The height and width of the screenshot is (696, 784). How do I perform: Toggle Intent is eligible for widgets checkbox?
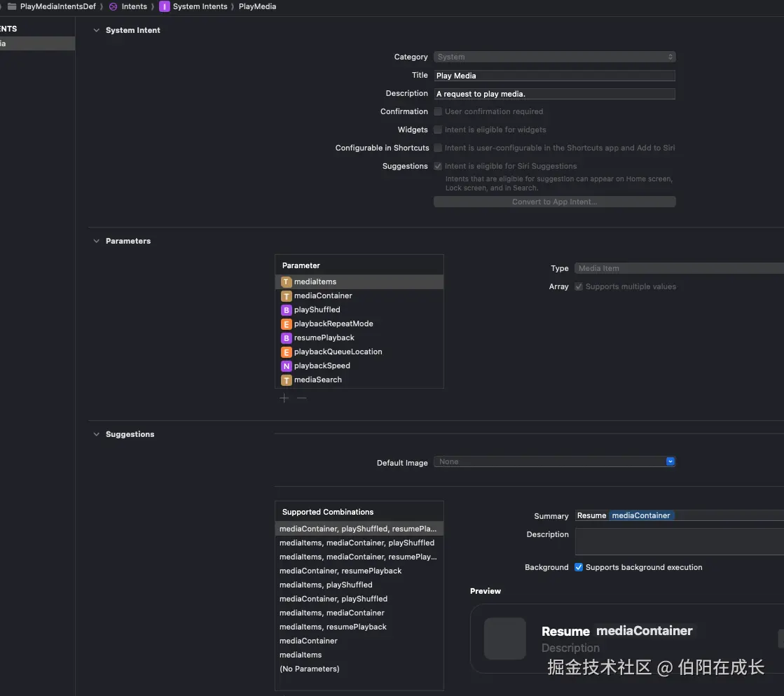coord(438,130)
